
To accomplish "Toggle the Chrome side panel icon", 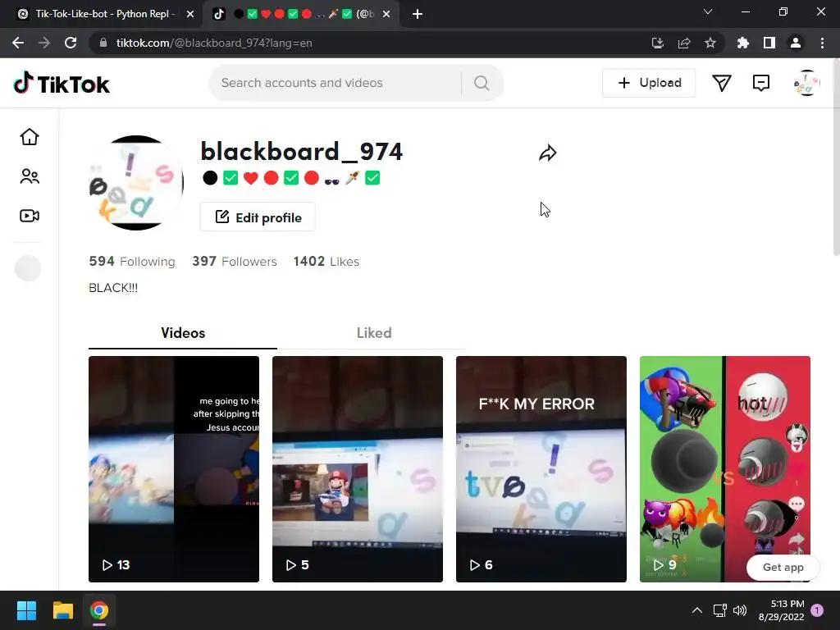I will tap(769, 43).
